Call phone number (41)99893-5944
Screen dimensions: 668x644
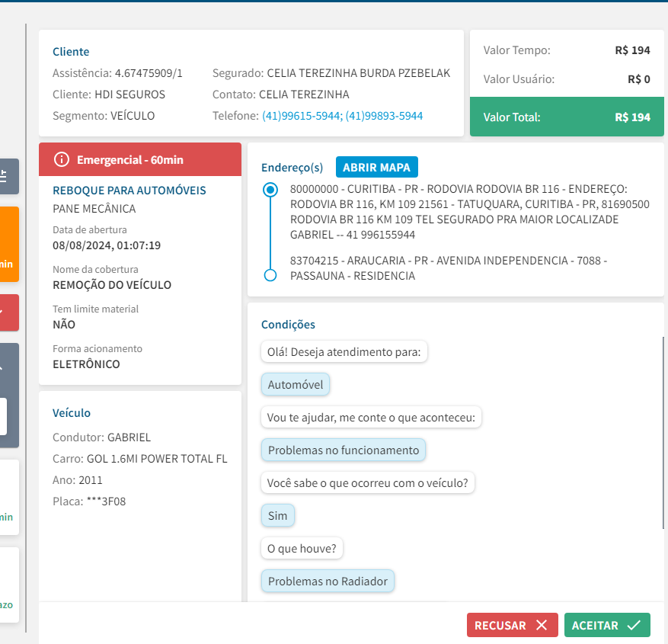point(385,116)
